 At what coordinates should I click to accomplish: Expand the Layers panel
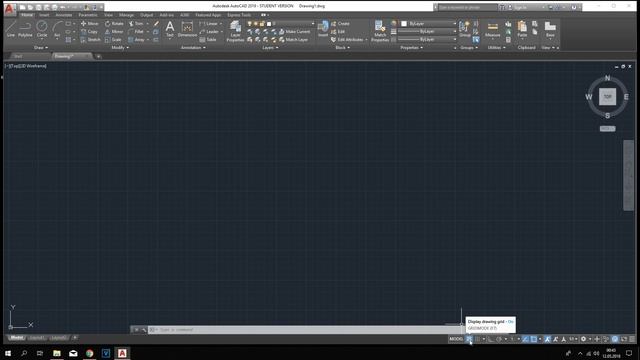(x=270, y=48)
